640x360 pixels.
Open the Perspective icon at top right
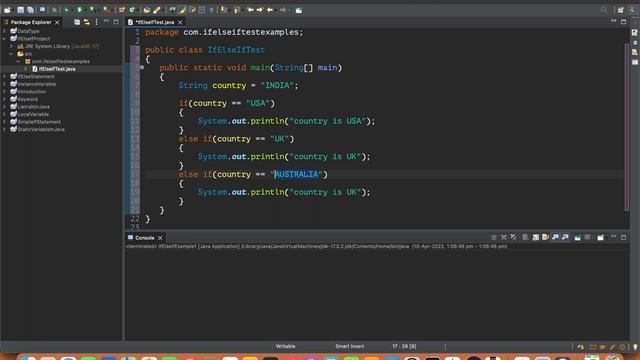[x=620, y=10]
